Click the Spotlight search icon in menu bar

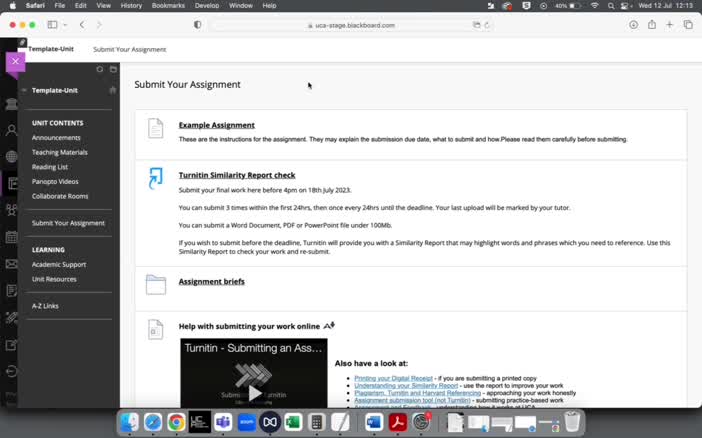click(611, 6)
